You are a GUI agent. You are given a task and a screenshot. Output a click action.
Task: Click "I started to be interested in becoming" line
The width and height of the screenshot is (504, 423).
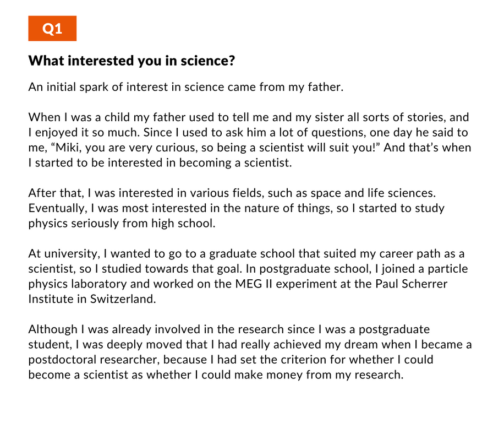tap(160, 162)
